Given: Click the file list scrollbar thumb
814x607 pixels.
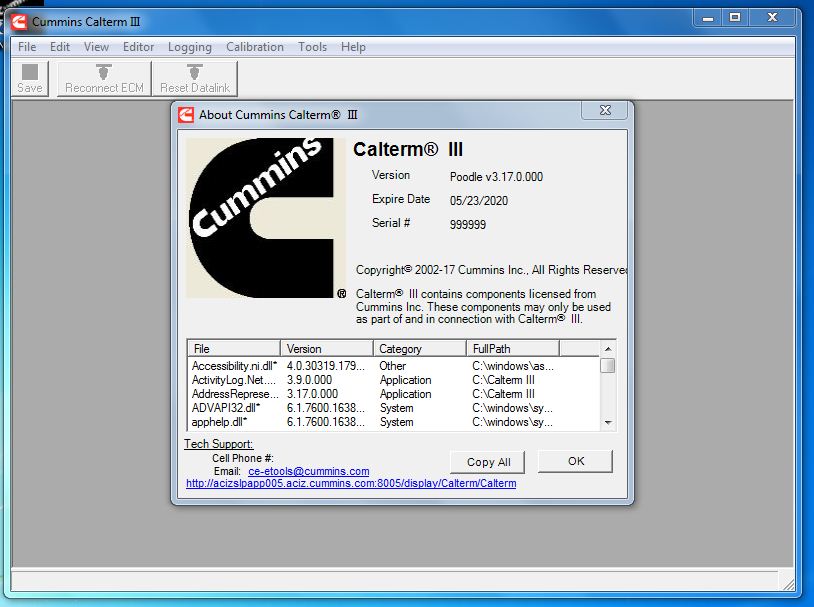Looking at the screenshot, I should coord(607,366).
